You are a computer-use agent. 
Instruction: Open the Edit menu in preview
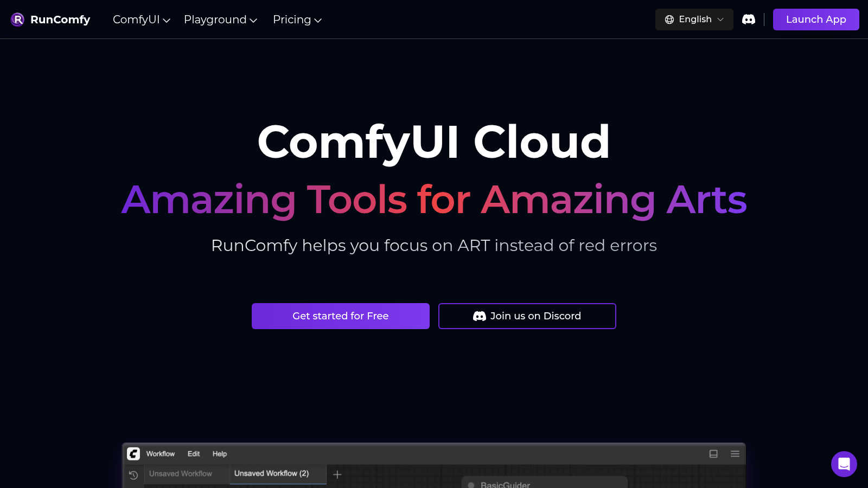[194, 454]
